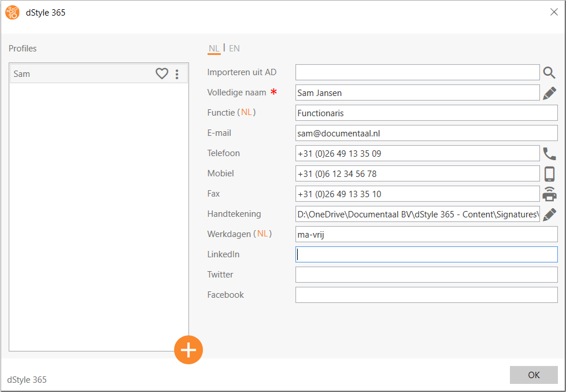Click the fax machine icon beside Fax

pos(549,194)
